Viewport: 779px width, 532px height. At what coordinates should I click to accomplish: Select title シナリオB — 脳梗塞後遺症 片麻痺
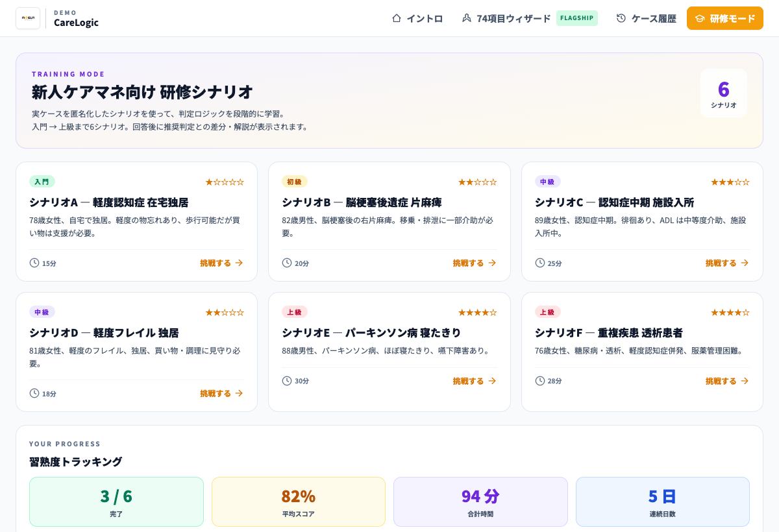pyautogui.click(x=362, y=202)
